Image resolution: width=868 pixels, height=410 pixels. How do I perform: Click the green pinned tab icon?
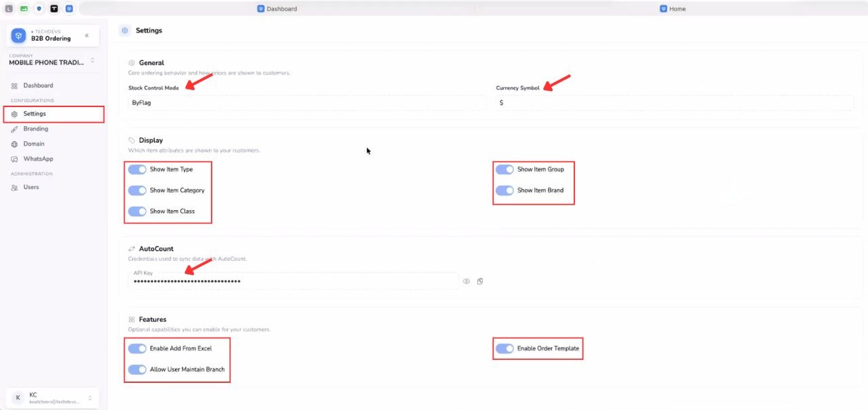(24, 9)
